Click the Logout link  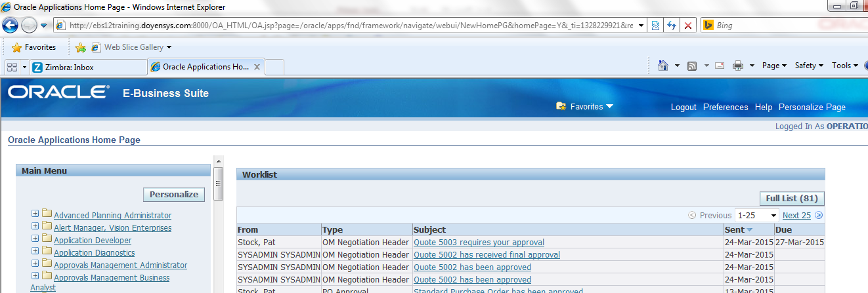pos(684,107)
